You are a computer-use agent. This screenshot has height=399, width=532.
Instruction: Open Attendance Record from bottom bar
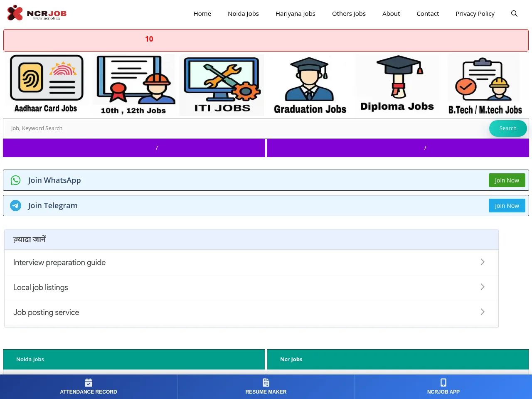tap(89, 387)
